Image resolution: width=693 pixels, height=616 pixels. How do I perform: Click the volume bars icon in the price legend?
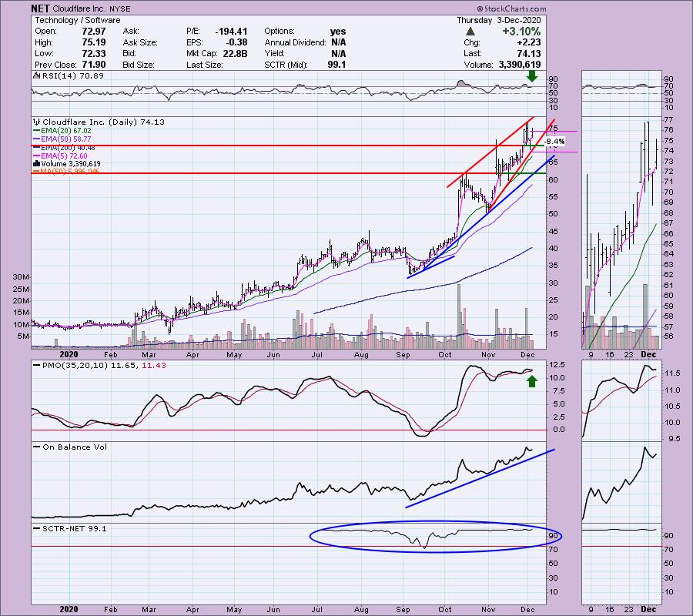(37, 164)
